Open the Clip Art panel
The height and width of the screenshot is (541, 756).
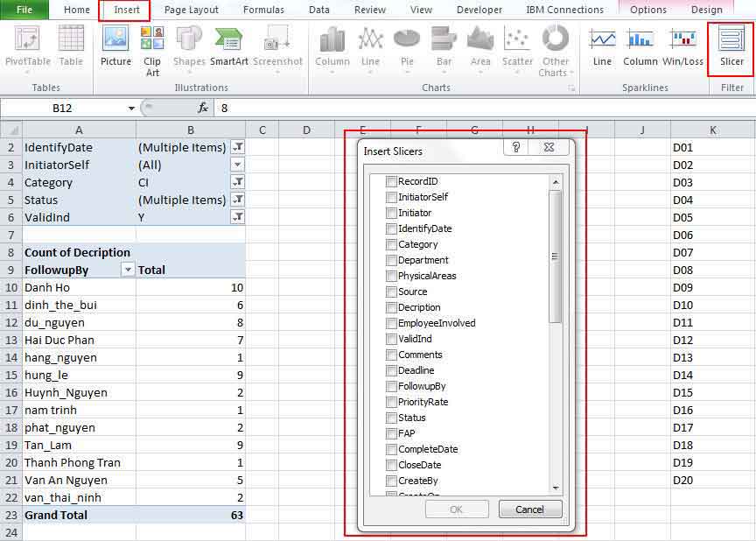[152, 51]
